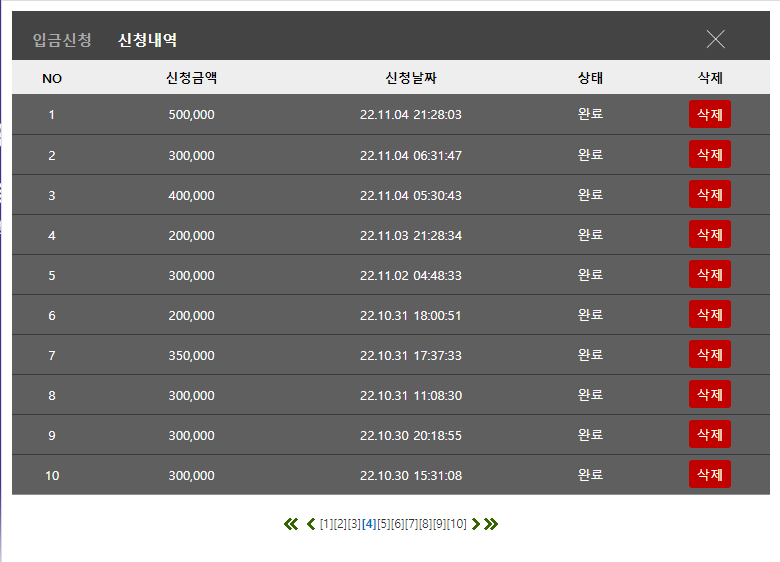Delete row 6 dated 22.10.31 18:00:51
780x562 pixels.
(710, 314)
